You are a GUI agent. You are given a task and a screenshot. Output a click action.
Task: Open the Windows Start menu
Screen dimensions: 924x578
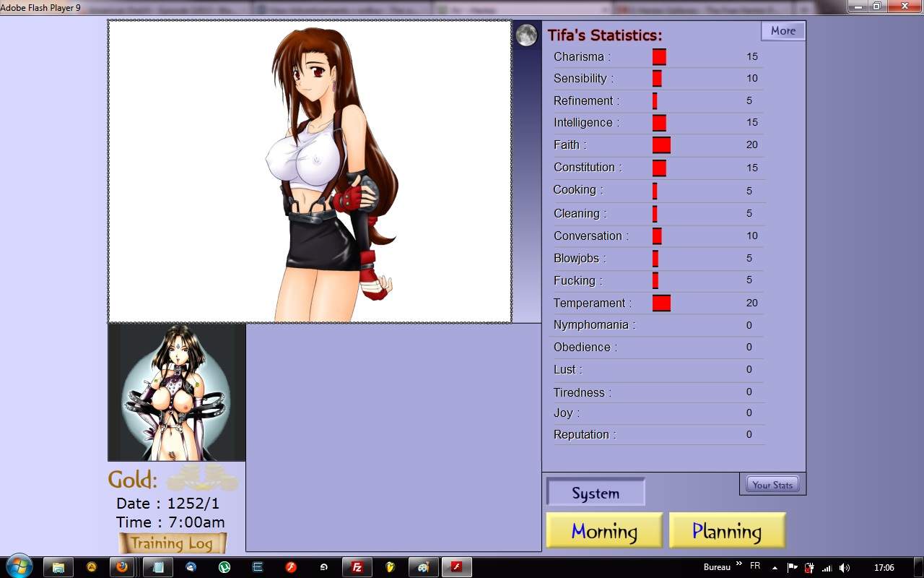(x=19, y=566)
